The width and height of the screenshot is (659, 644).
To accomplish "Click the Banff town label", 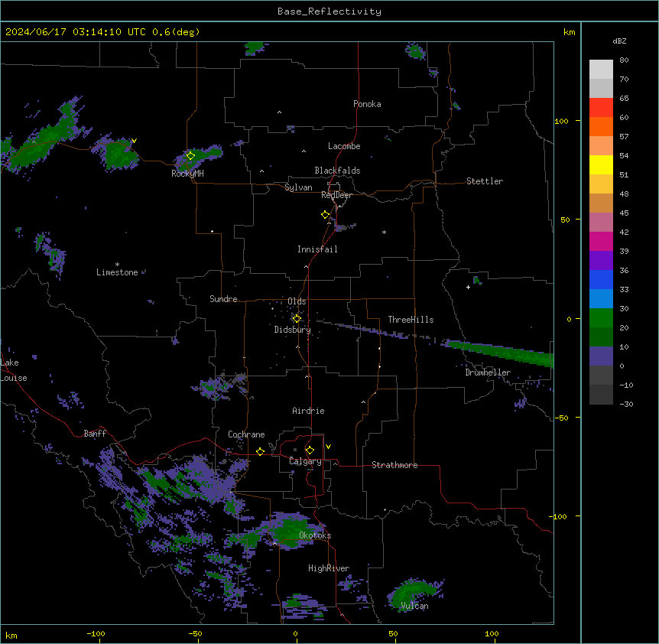I will coord(95,434).
